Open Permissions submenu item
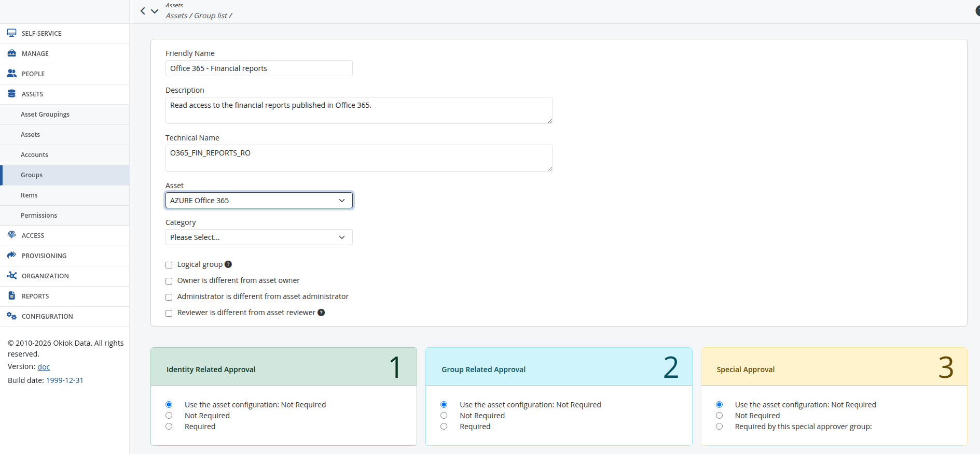 click(x=65, y=216)
